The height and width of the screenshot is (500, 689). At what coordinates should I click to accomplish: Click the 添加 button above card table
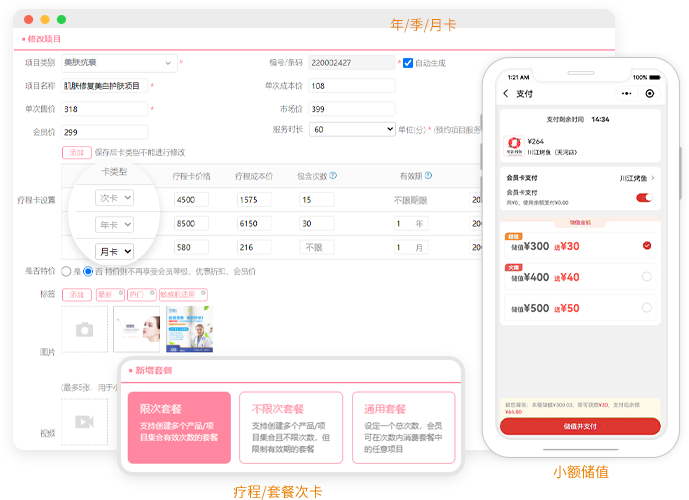click(x=75, y=153)
